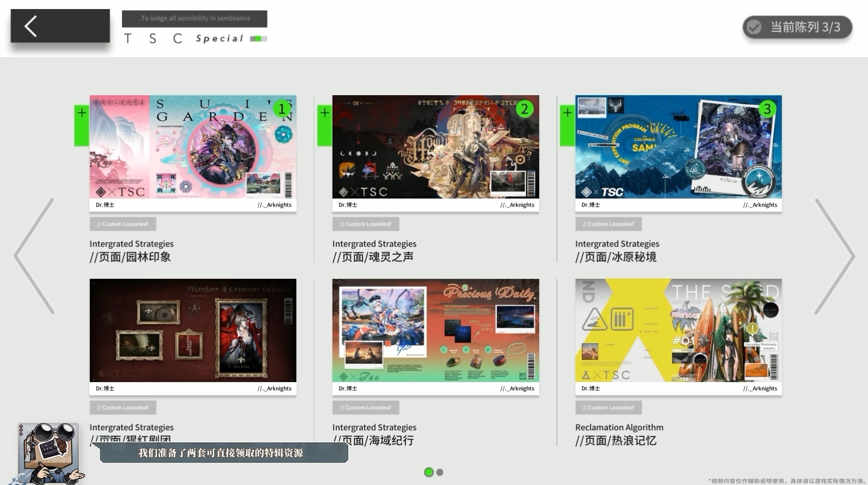This screenshot has height=485, width=868.
Task: Click Custom Looseleaf tag above 热浪记忆 title
Action: [x=609, y=407]
